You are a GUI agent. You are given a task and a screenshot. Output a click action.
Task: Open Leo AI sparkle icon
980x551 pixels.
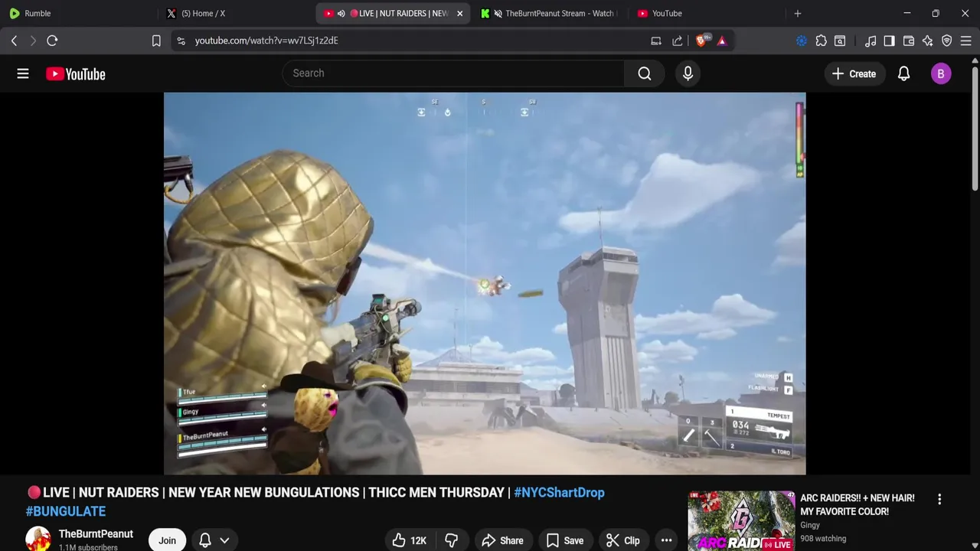(928, 41)
